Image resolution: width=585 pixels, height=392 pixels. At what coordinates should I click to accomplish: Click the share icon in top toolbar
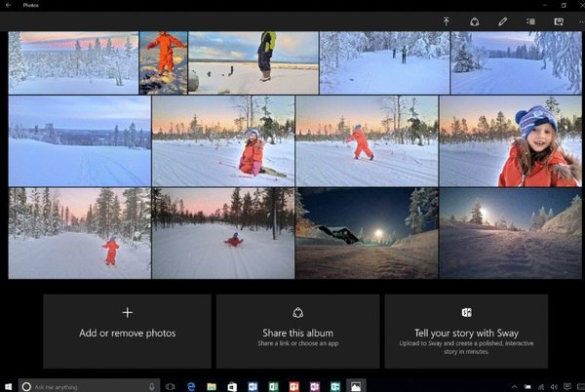click(x=475, y=20)
